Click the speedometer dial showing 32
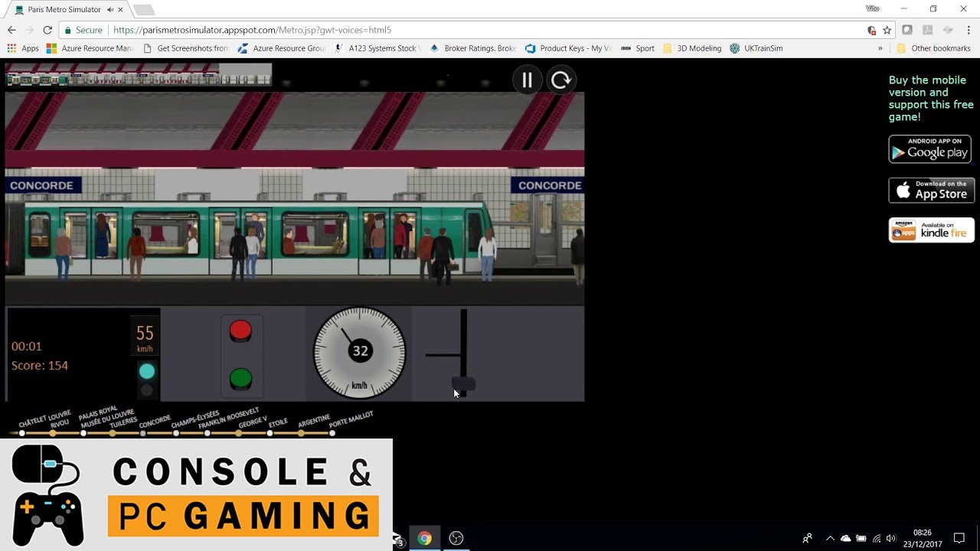Viewport: 980px width, 551px height. click(360, 352)
